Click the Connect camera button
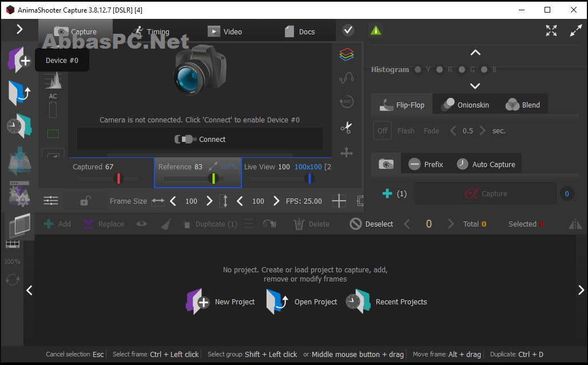The width and height of the screenshot is (588, 365). (x=200, y=139)
